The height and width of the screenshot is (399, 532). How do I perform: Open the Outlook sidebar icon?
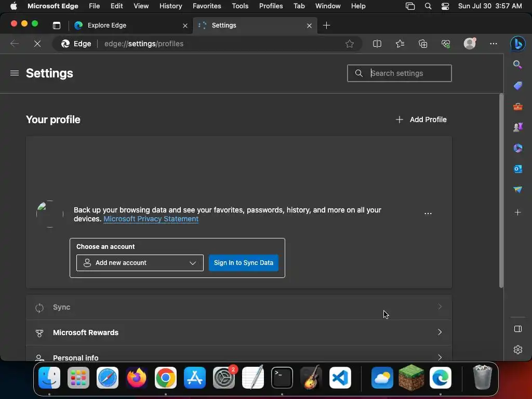point(517,169)
